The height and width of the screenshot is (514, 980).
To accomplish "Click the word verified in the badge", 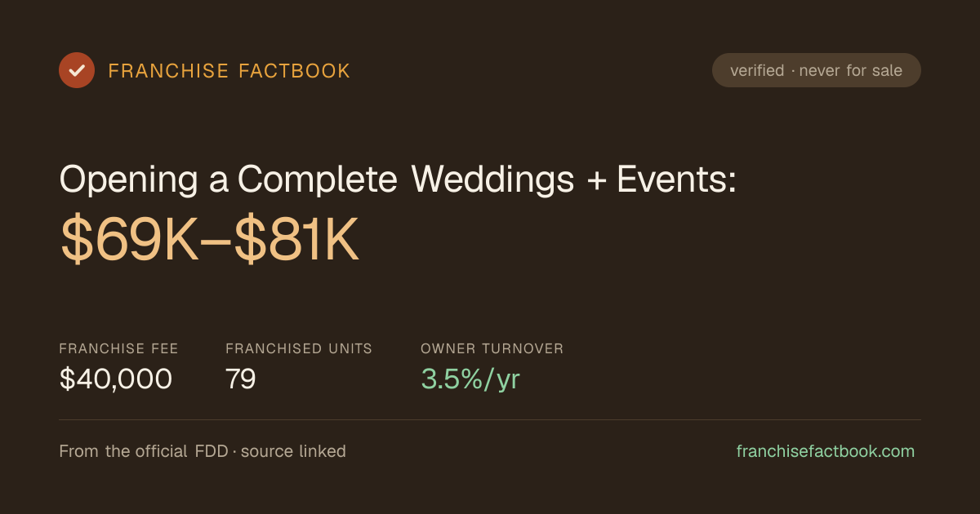I will [757, 71].
